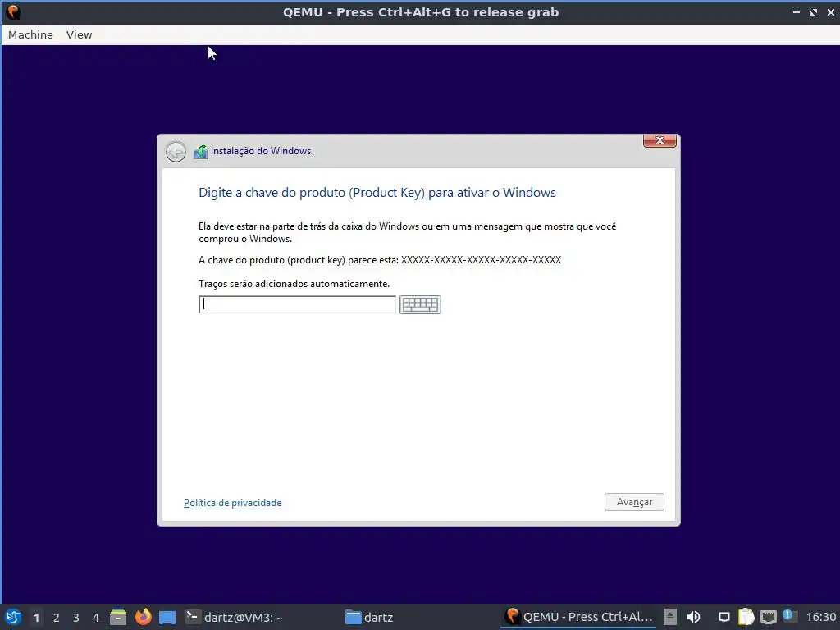Select the QEMU task in taskbar

580,617
